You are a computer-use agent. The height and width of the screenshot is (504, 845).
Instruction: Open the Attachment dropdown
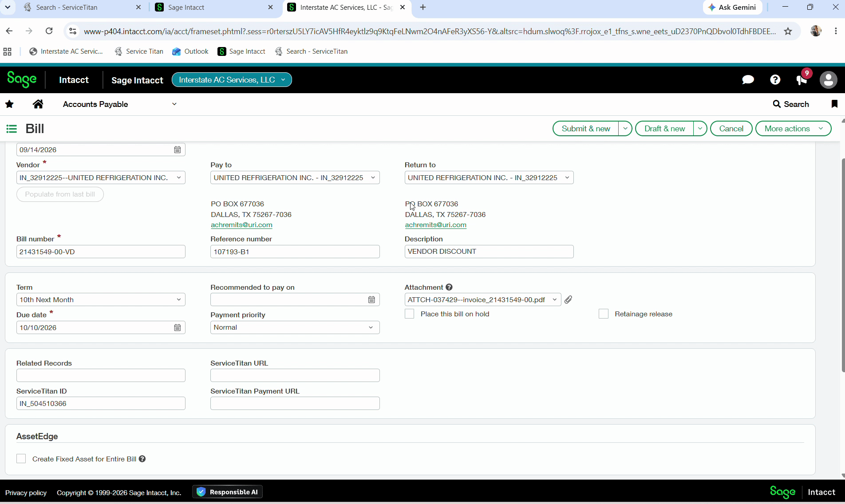click(554, 300)
